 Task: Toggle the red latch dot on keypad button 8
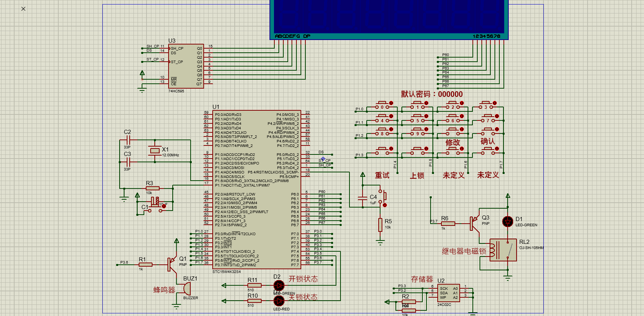click(x=391, y=129)
